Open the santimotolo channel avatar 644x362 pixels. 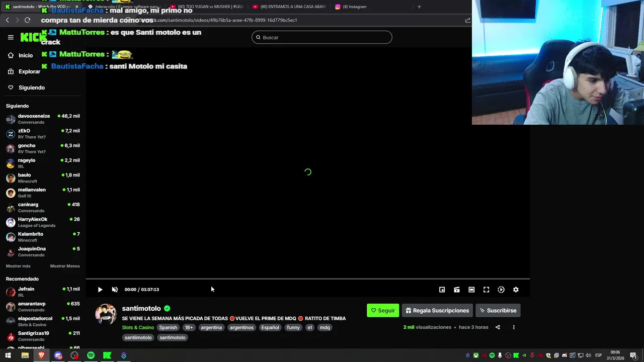point(106,314)
